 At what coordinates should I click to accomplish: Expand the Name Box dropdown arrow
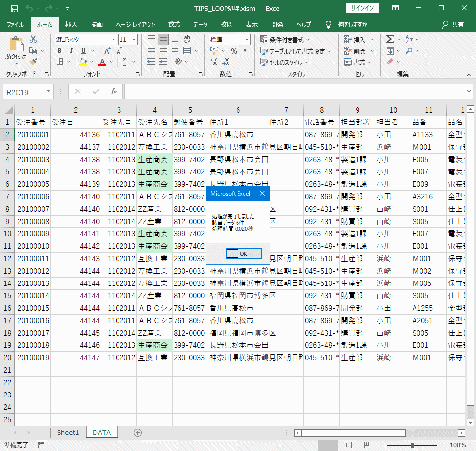pos(48,91)
